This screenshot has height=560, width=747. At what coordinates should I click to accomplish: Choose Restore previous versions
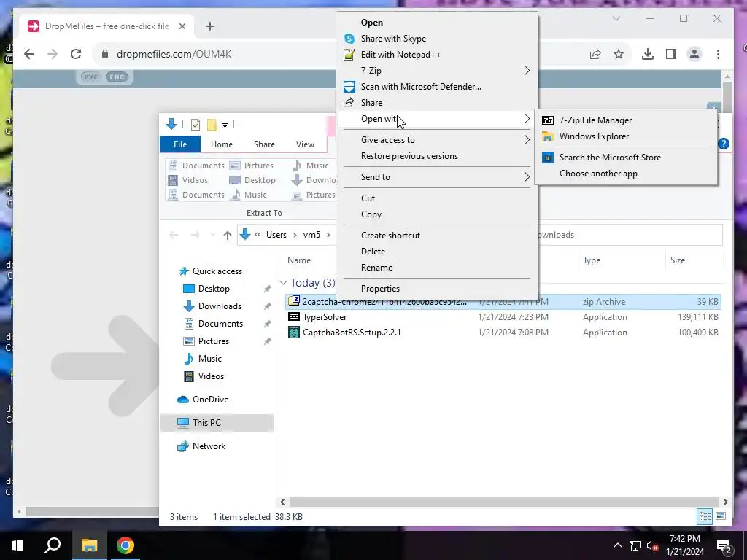409,156
